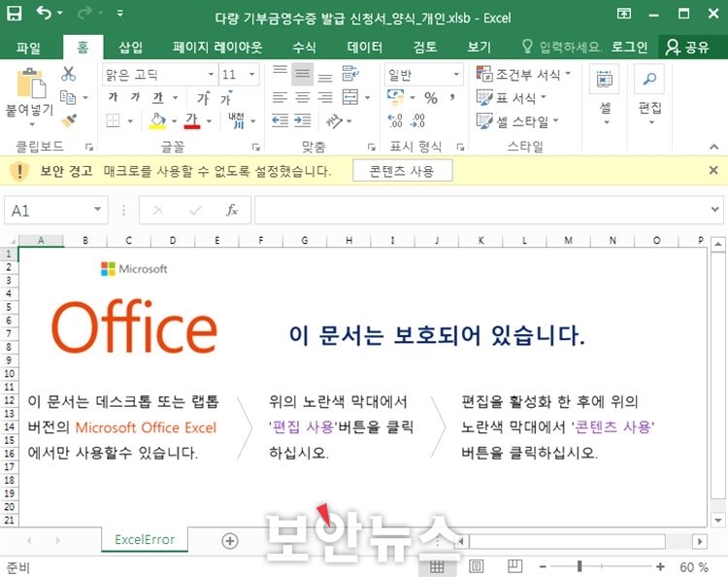The width and height of the screenshot is (728, 577).
Task: Open the Cells (셀) group menu
Action: (605, 95)
